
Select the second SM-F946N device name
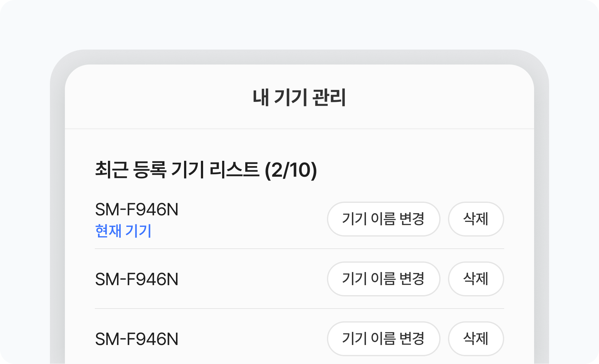(x=137, y=279)
